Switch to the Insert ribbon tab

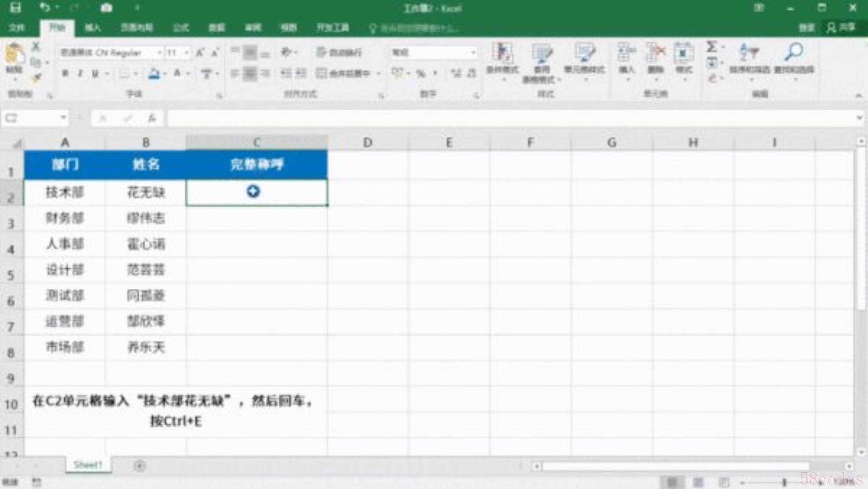coord(92,28)
